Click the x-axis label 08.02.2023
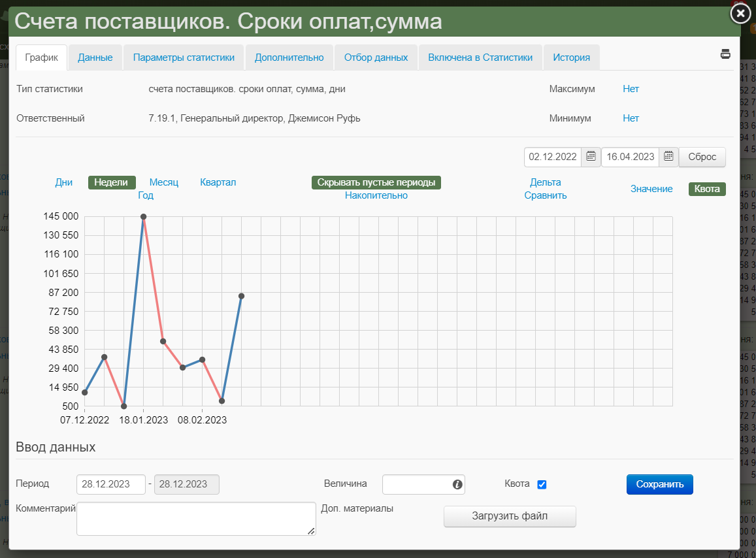Screen dimensions: 756x558 click(202, 420)
